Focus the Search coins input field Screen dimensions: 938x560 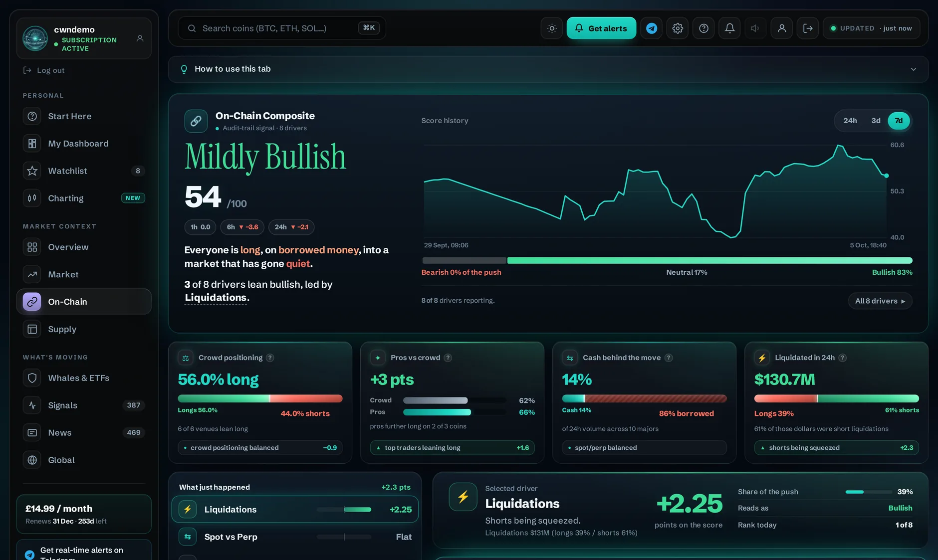click(282, 28)
